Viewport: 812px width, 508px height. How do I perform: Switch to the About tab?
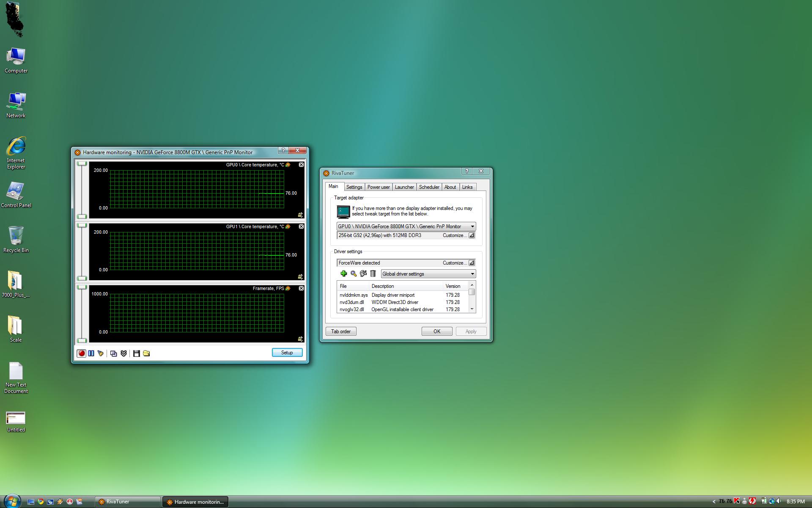point(450,187)
